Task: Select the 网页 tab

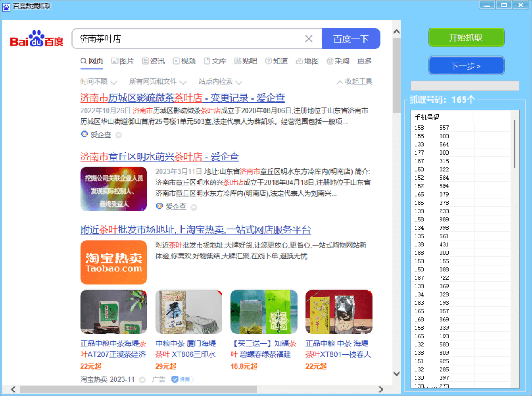Action: [92, 61]
